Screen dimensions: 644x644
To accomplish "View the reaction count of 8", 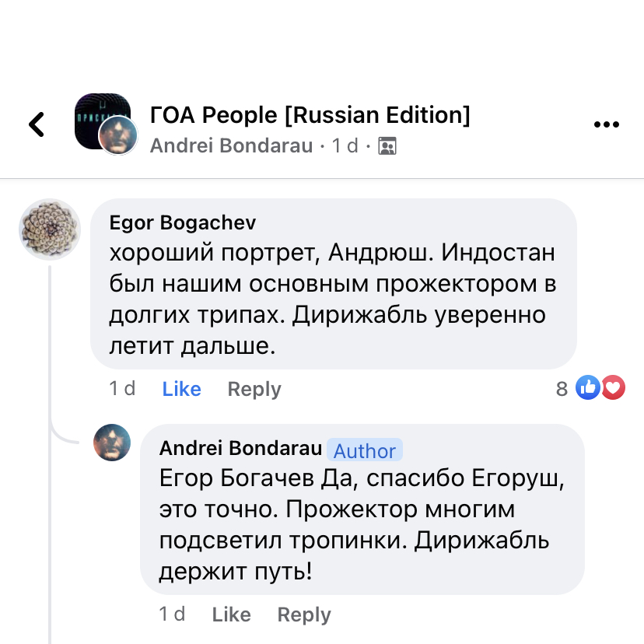I will [562, 389].
